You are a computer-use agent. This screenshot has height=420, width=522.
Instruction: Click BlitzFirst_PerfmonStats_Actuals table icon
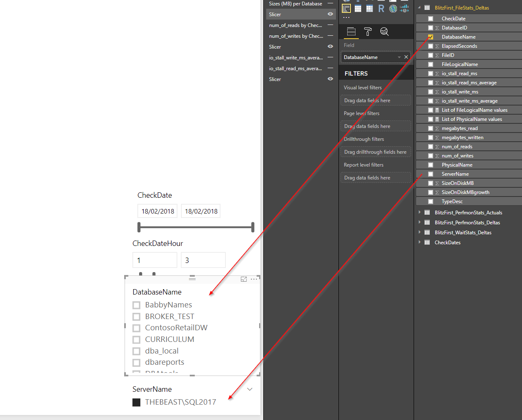(x=427, y=212)
